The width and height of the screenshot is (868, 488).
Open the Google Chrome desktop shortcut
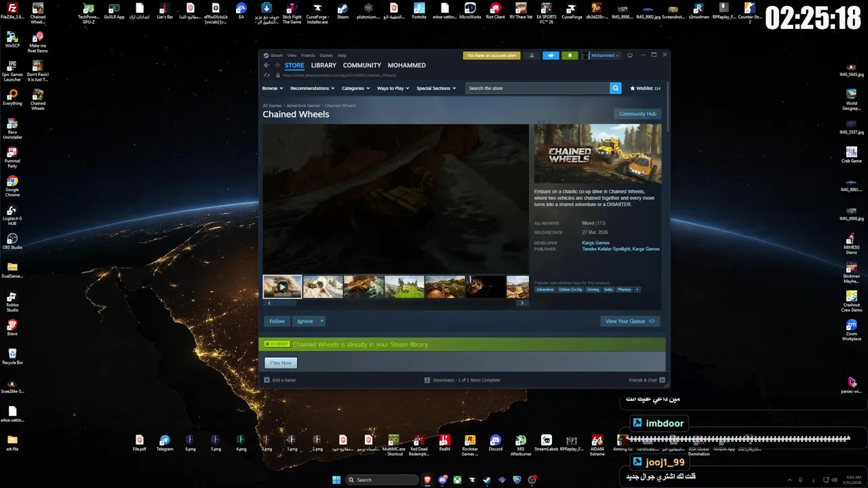pos(12,186)
